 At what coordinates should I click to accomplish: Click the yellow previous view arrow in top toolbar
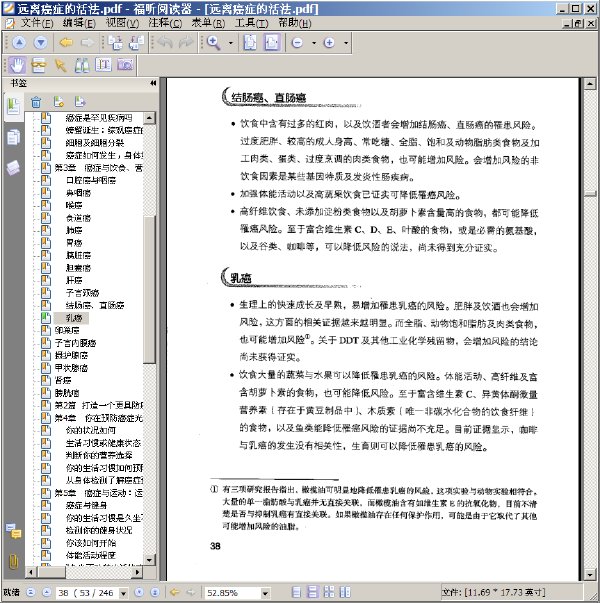66,42
